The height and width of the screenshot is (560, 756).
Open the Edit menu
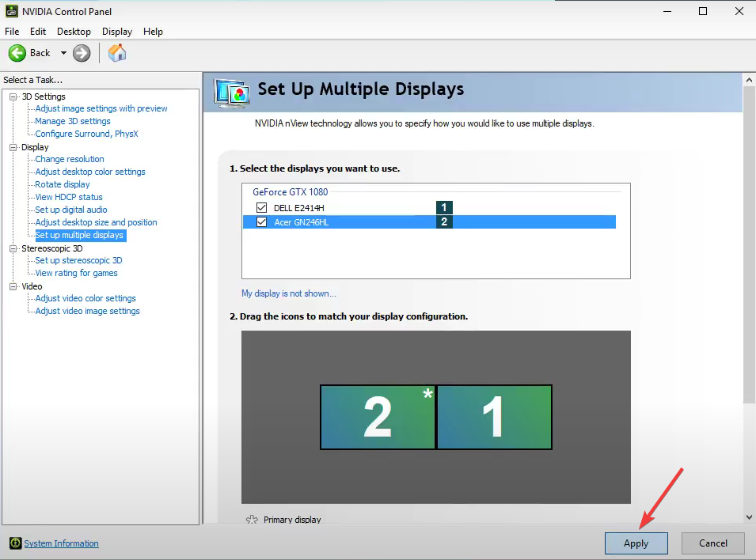pyautogui.click(x=38, y=32)
